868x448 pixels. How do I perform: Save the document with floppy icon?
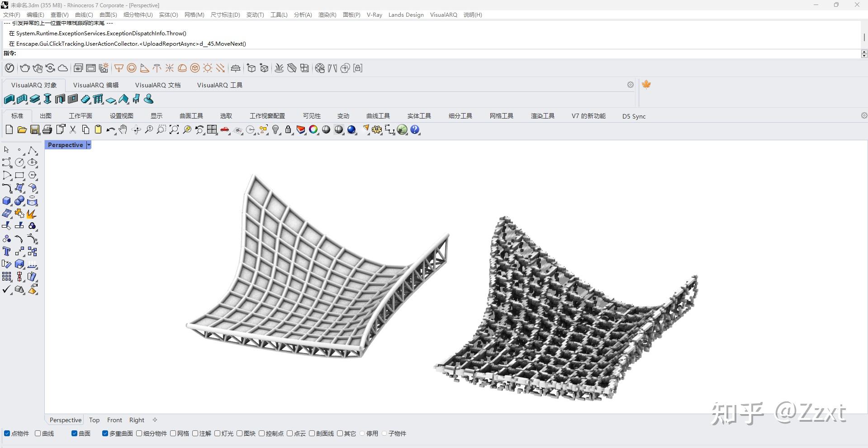34,130
